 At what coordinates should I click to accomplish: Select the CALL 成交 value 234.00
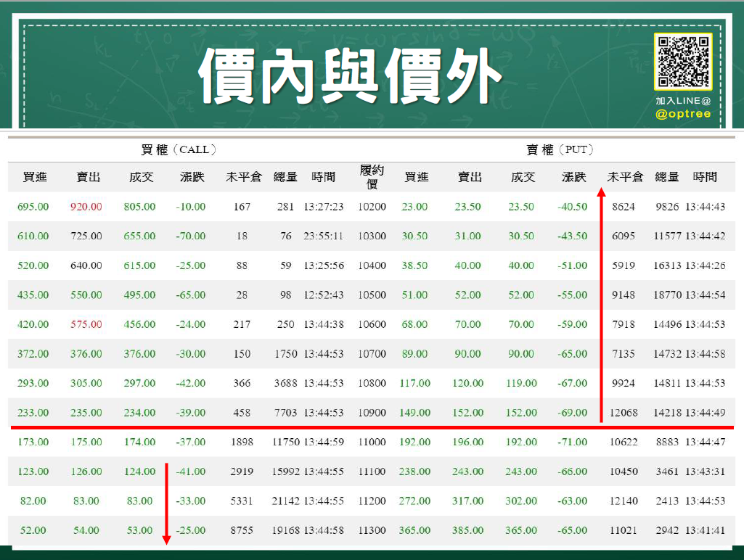[139, 412]
